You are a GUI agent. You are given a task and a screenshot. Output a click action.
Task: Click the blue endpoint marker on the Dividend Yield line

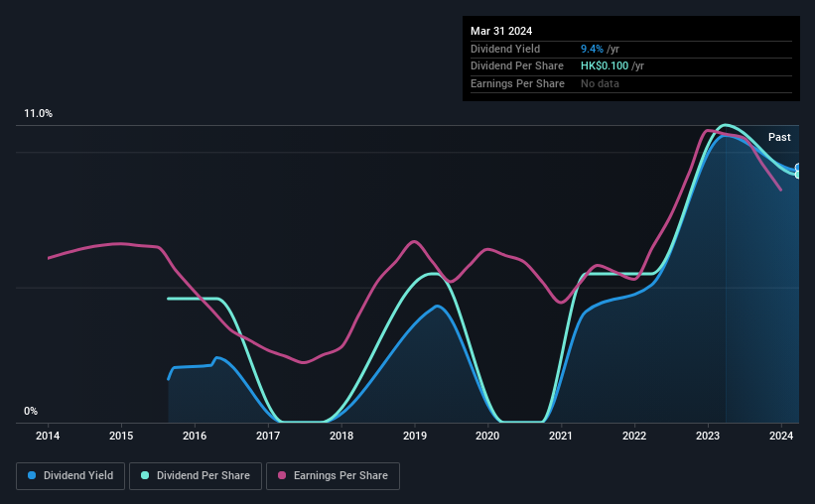coord(798,168)
